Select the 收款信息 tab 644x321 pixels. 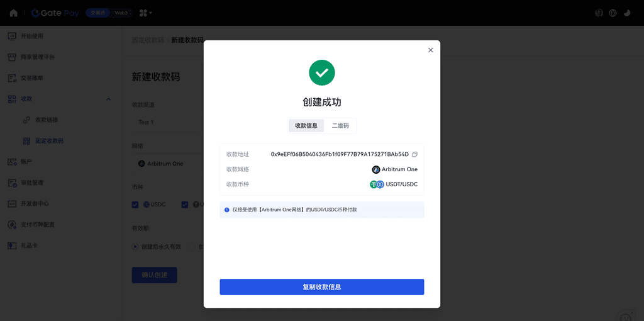coord(306,126)
